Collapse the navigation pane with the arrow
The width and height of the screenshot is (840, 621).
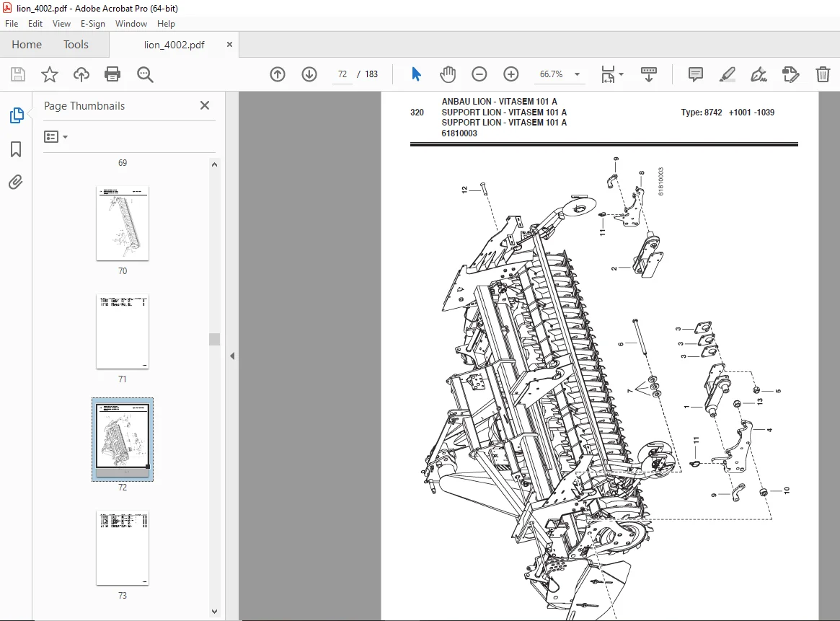[x=232, y=356]
